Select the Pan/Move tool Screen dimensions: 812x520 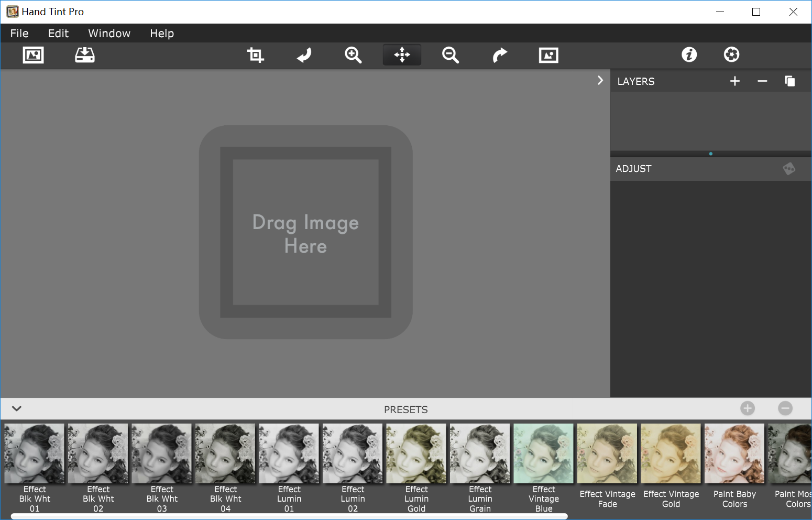tap(402, 55)
